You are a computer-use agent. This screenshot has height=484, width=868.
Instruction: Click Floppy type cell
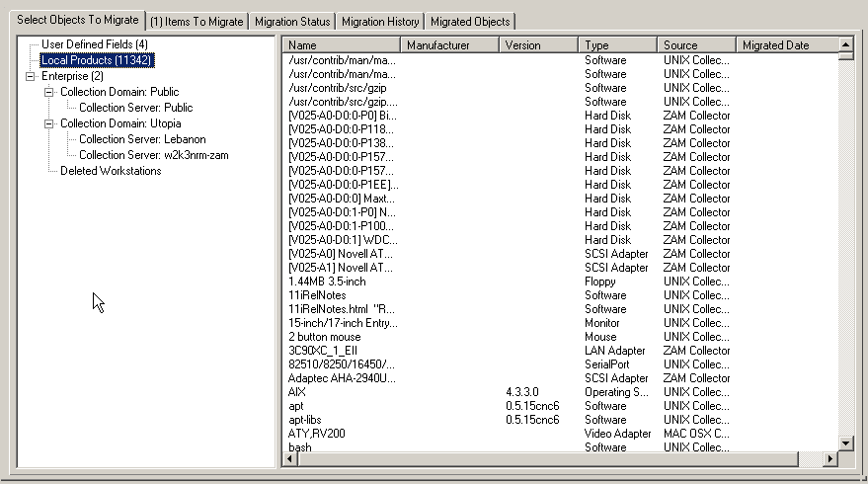point(600,282)
